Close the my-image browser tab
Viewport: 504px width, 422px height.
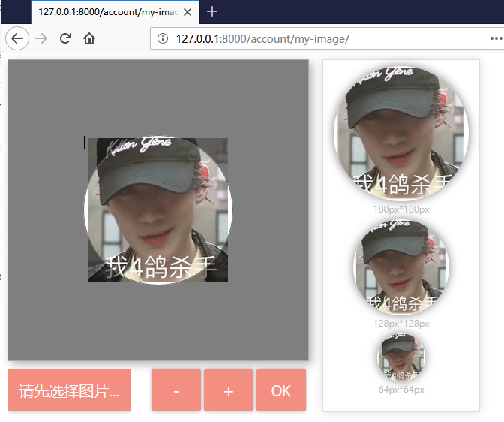coord(187,12)
